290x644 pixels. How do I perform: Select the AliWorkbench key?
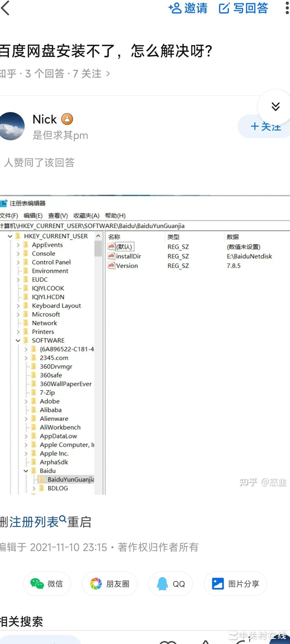[x=60, y=427]
